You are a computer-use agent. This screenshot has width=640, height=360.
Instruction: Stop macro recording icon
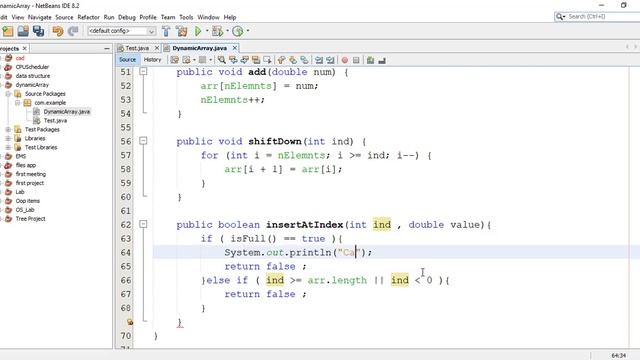click(356, 60)
